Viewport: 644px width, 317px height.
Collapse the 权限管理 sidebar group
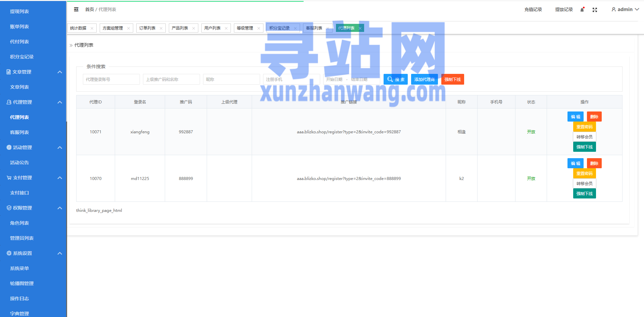coord(60,208)
